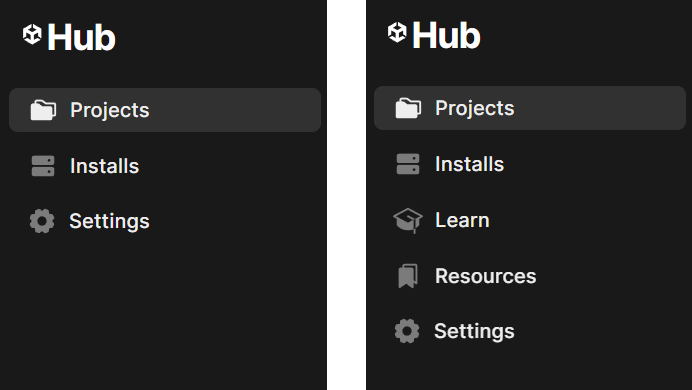Screen dimensions: 692x390
Task: Click the Hub title text in left panel
Action: tap(82, 38)
